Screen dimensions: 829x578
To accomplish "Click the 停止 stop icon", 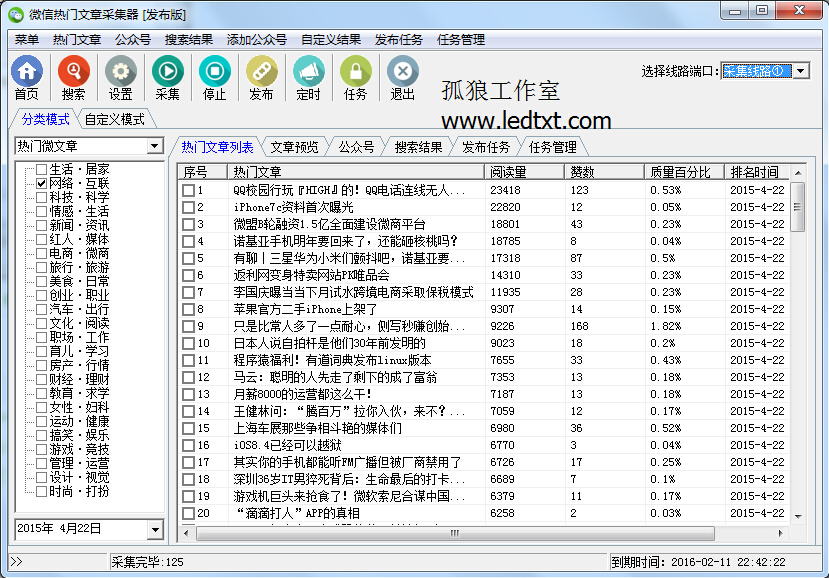I will (x=215, y=78).
